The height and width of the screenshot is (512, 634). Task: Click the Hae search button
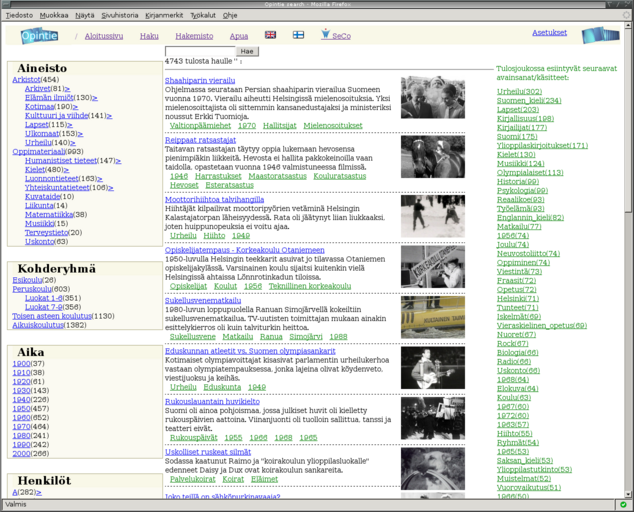(x=247, y=51)
